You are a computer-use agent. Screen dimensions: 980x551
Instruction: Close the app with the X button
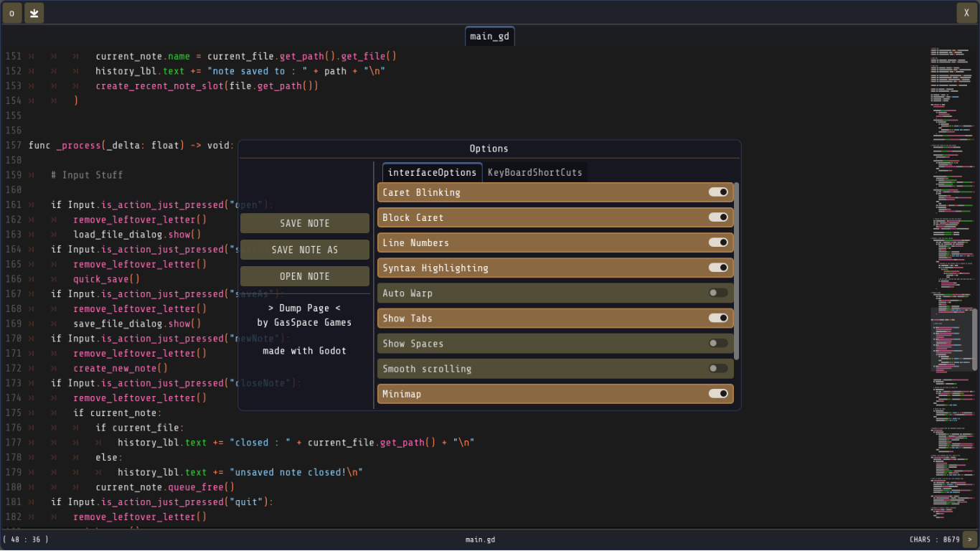966,13
